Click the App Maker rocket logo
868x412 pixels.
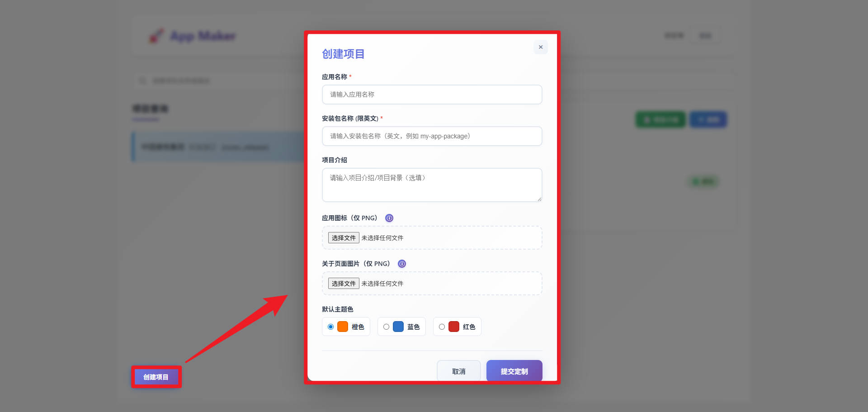point(156,36)
